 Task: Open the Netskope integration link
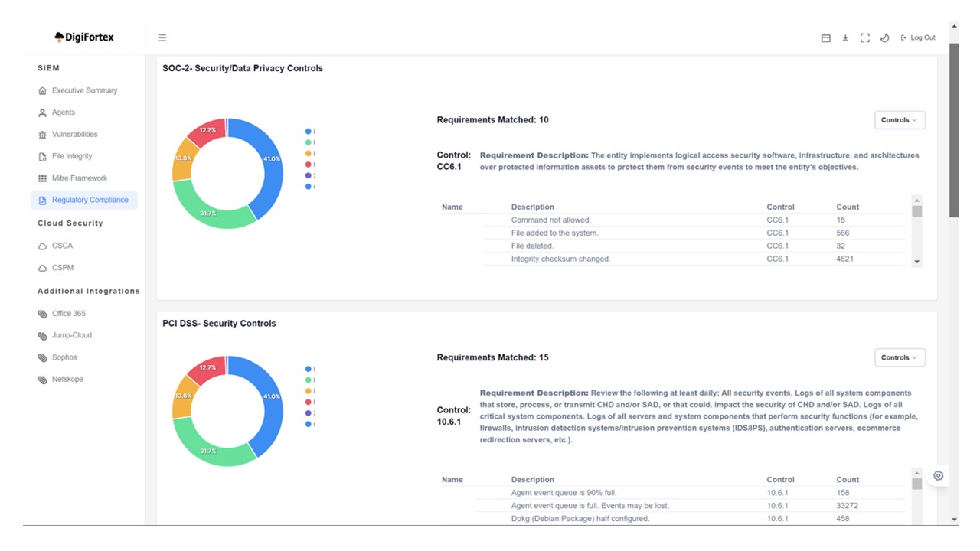tap(67, 380)
